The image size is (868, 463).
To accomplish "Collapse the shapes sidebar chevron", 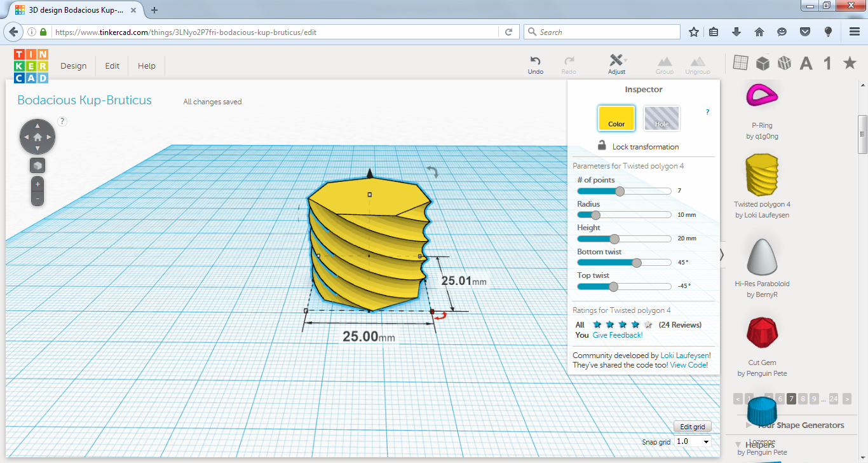I will point(722,254).
